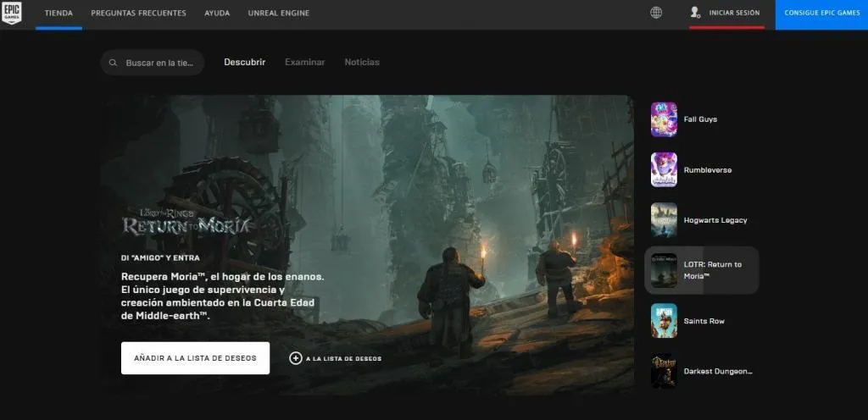Click the Saints Row title text
The width and height of the screenshot is (868, 420).
point(704,321)
